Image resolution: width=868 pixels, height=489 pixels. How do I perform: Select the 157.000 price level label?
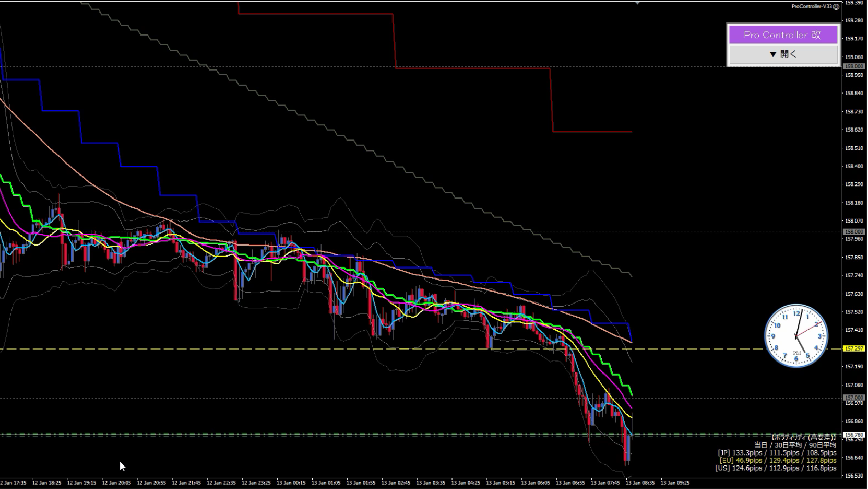854,398
